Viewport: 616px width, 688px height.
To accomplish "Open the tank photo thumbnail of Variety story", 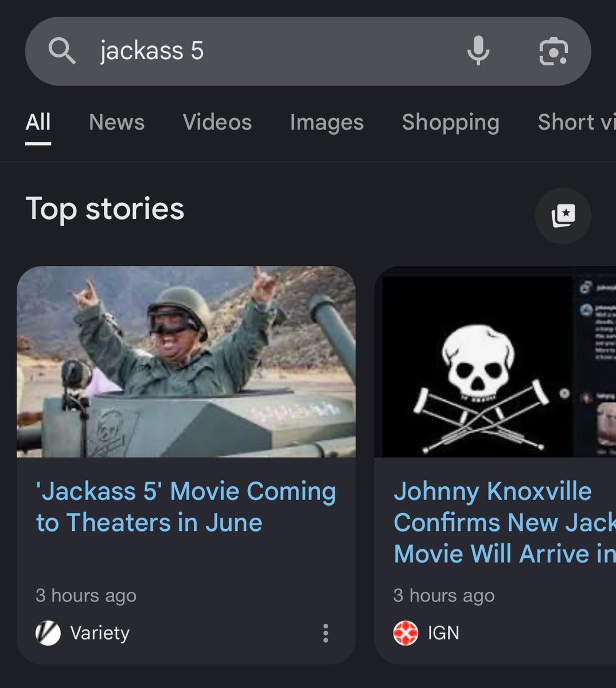I will click(x=186, y=362).
